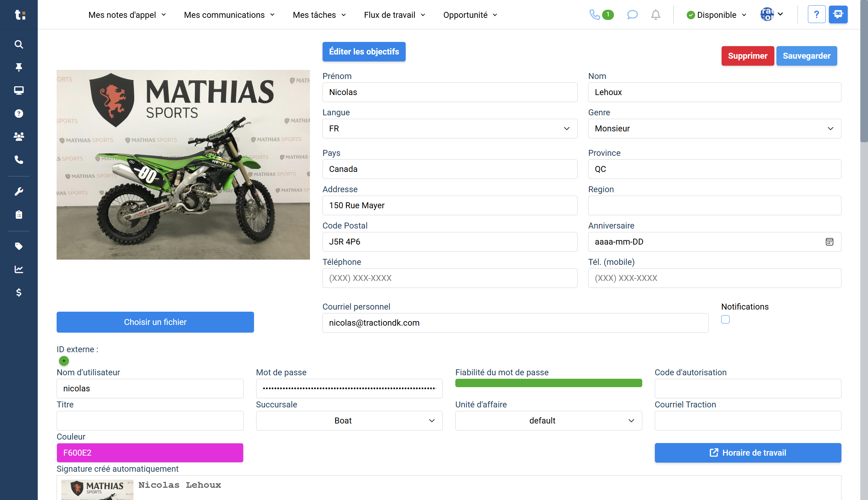Image resolution: width=868 pixels, height=500 pixels.
Task: Click the Sauvegarder button
Action: (806, 56)
